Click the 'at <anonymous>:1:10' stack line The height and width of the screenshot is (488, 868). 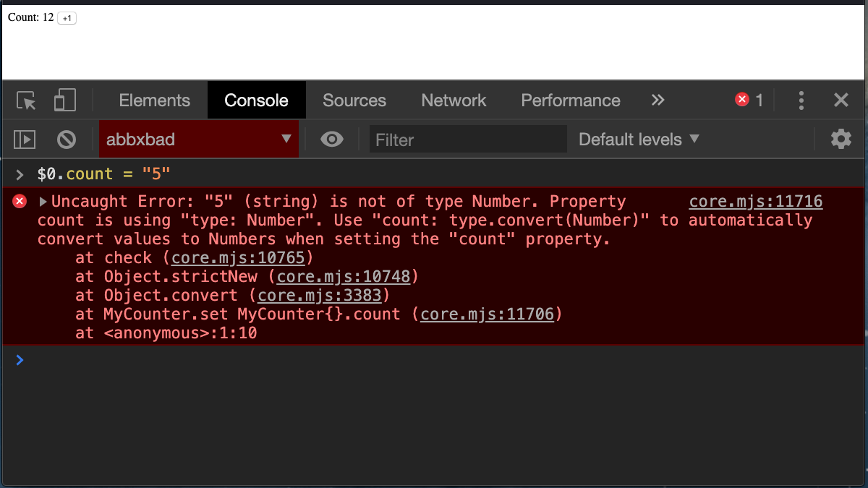166,333
